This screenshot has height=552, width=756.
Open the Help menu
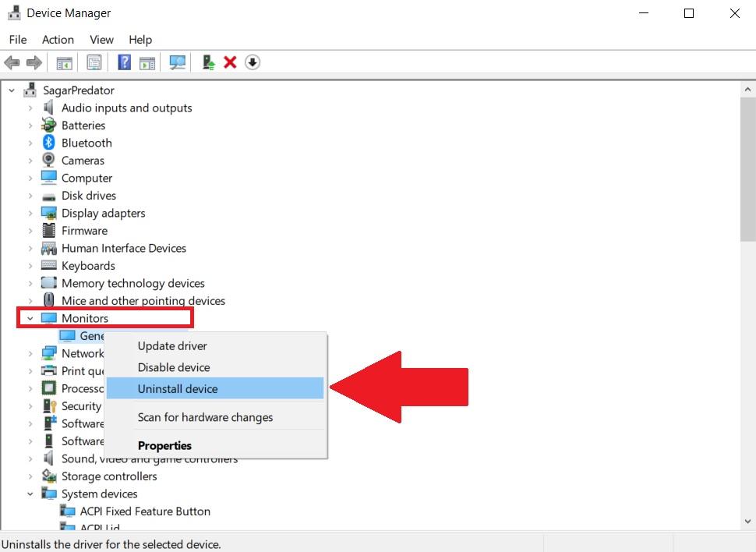140,40
